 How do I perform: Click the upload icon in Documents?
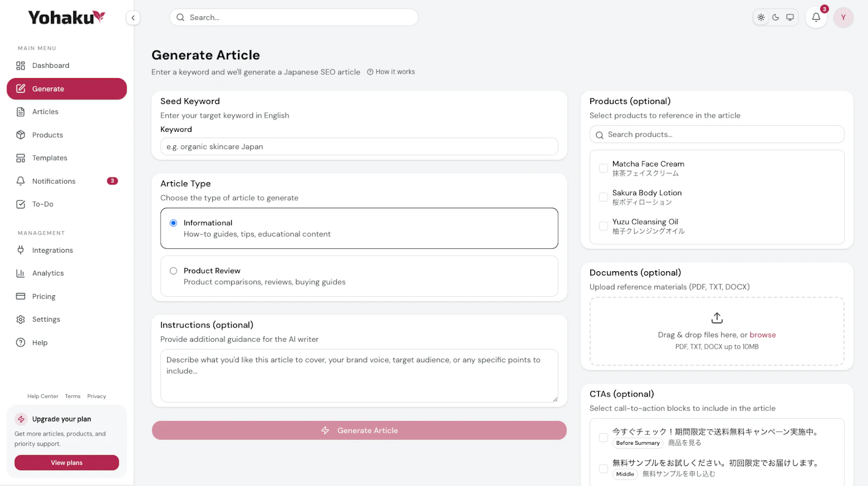point(717,318)
